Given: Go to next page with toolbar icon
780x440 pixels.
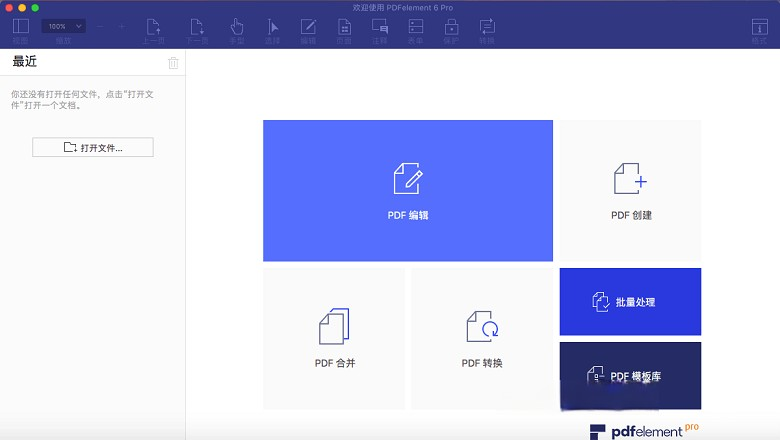Looking at the screenshot, I should [x=197, y=26].
